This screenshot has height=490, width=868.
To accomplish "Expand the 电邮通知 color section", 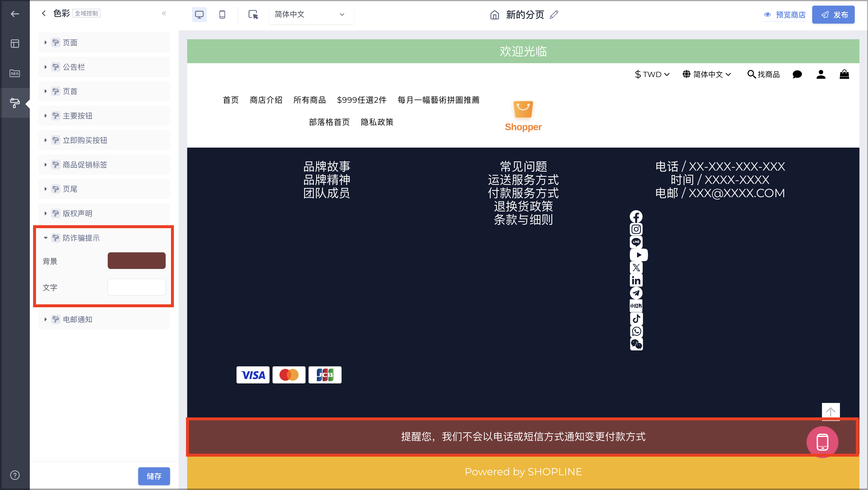I will pyautogui.click(x=104, y=319).
